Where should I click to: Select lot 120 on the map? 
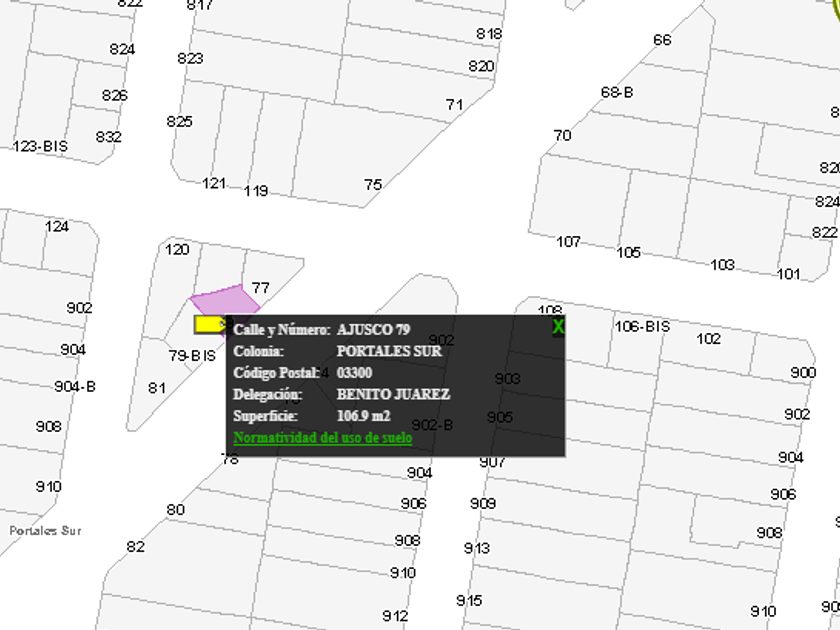[x=177, y=249]
